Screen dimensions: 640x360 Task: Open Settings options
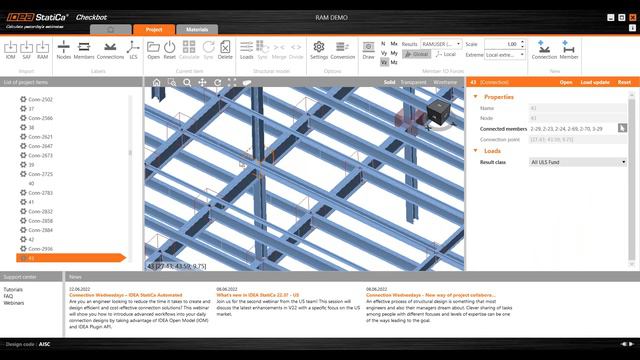pyautogui.click(x=319, y=50)
